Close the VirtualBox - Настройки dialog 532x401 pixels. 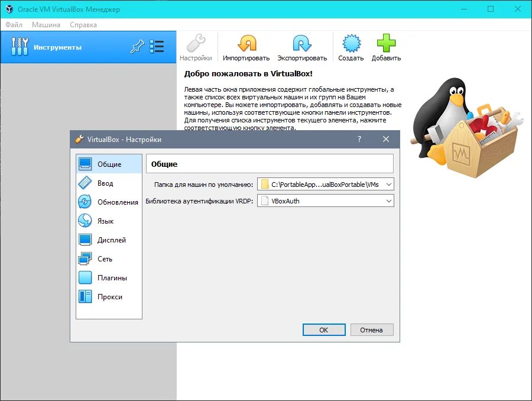click(x=386, y=139)
